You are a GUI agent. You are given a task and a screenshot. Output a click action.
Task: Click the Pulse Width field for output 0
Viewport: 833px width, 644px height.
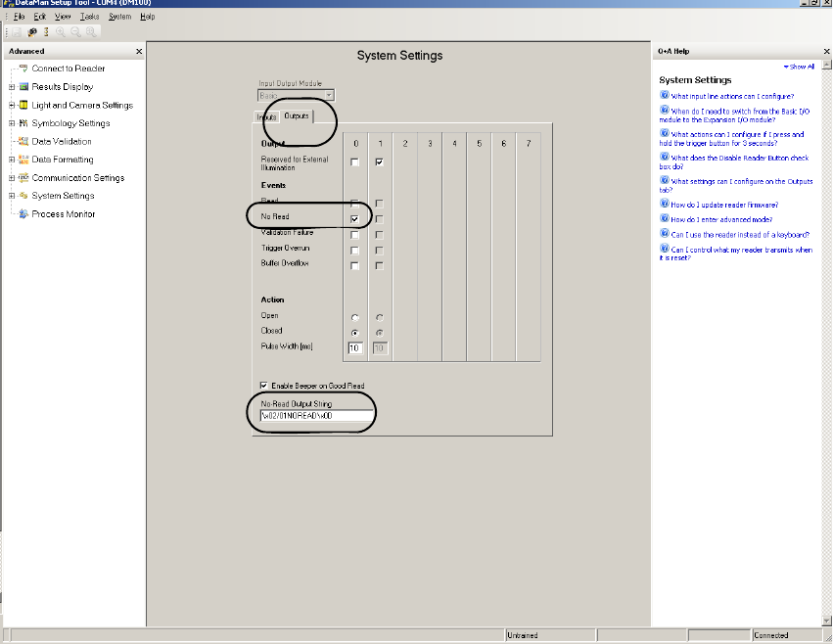click(x=355, y=348)
